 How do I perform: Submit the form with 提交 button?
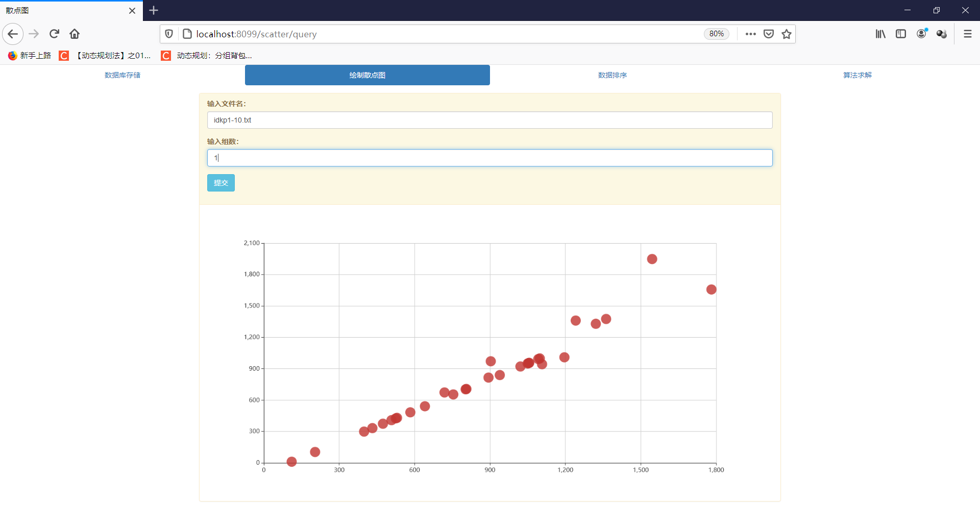point(221,183)
